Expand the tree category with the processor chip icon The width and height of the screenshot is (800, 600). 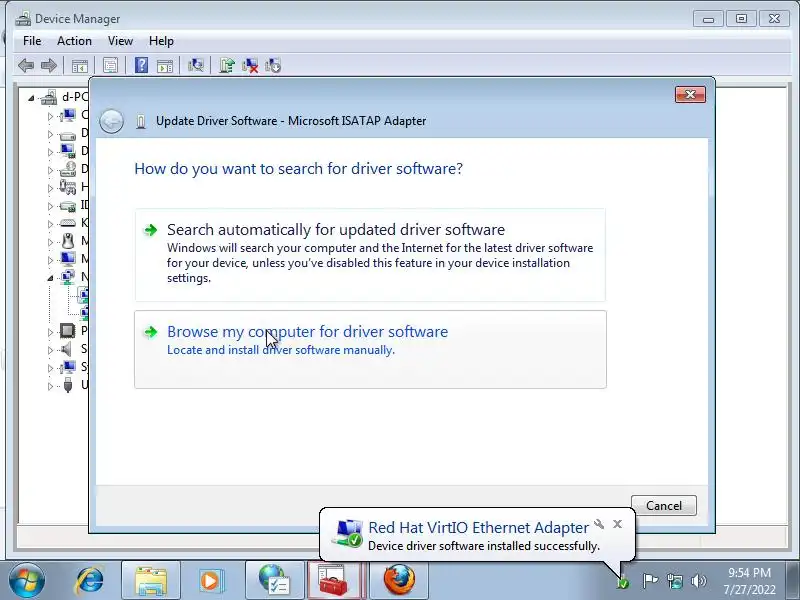point(50,332)
